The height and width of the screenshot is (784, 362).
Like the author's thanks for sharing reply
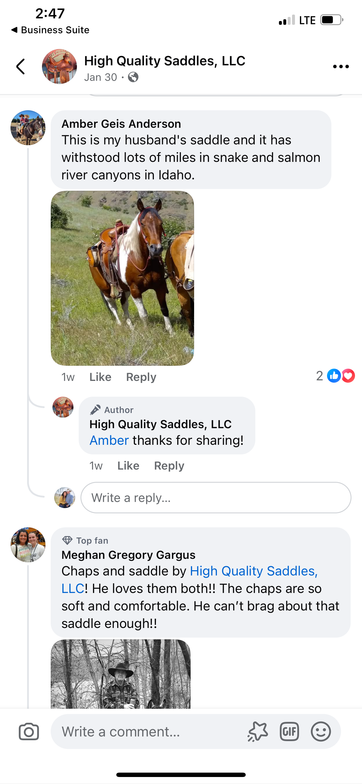(x=128, y=466)
